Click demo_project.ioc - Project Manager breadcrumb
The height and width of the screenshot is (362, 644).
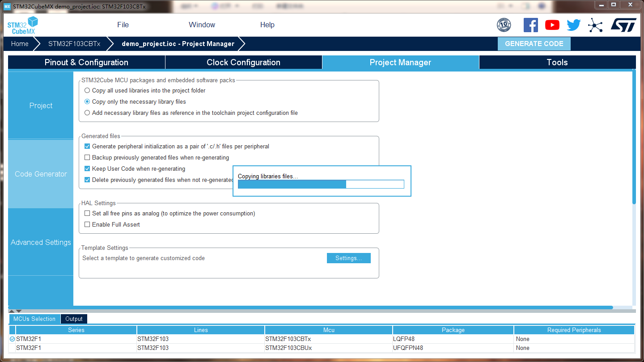click(178, 44)
